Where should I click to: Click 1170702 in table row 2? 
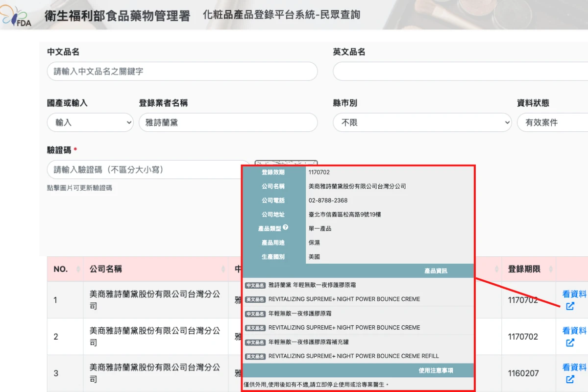point(523,337)
